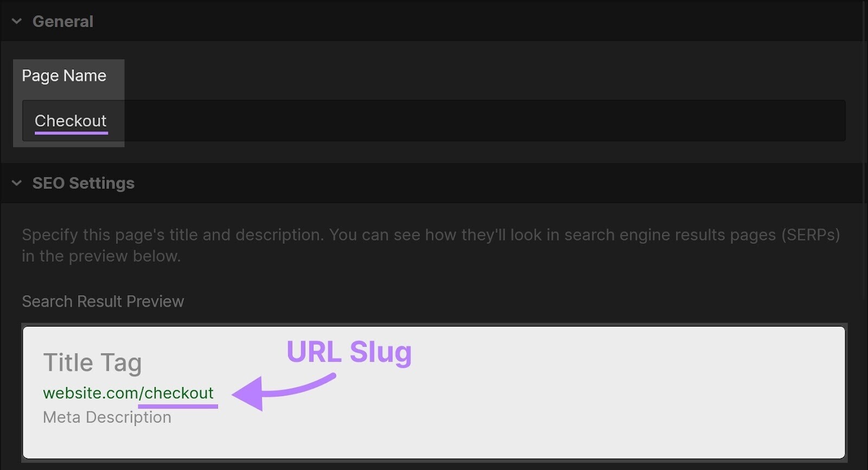The width and height of the screenshot is (868, 470).
Task: Open the website.com/checkout link
Action: (x=129, y=393)
